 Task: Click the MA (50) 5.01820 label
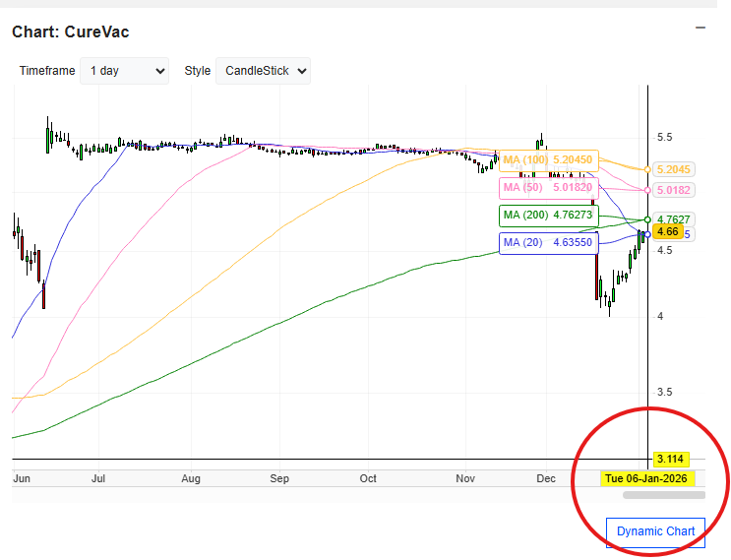pos(548,187)
